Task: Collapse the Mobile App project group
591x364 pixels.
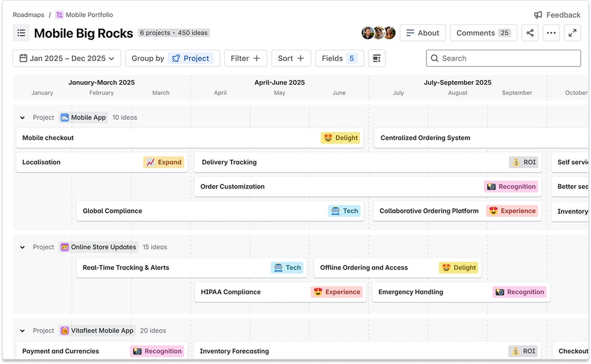Action: (23, 118)
